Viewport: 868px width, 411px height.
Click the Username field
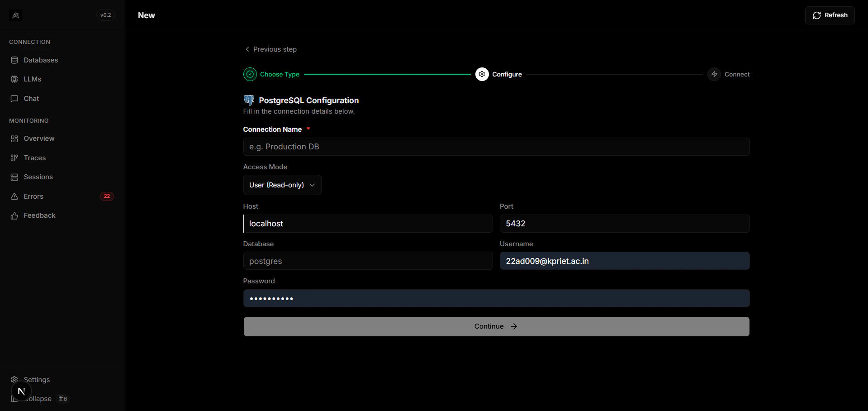pos(625,261)
